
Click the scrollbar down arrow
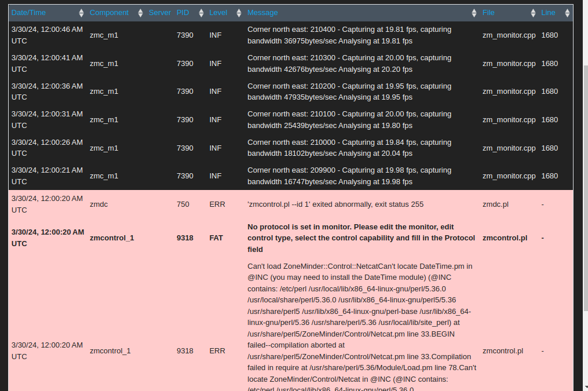tap(585, 388)
